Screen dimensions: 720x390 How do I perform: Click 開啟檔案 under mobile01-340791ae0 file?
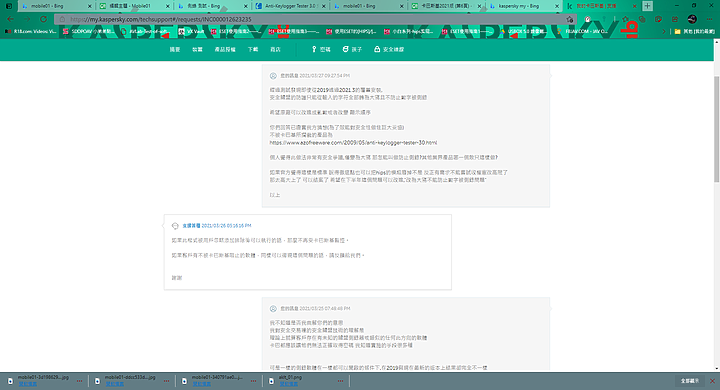(x=202, y=384)
